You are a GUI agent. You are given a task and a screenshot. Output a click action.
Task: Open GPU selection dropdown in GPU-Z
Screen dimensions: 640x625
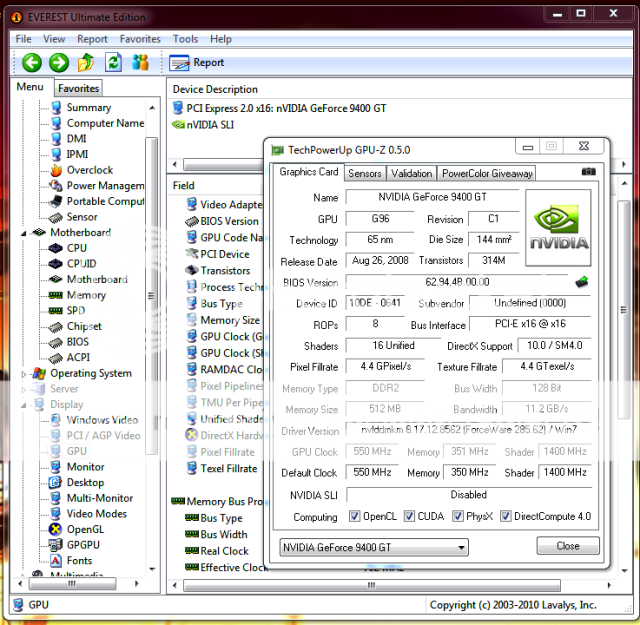(373, 547)
